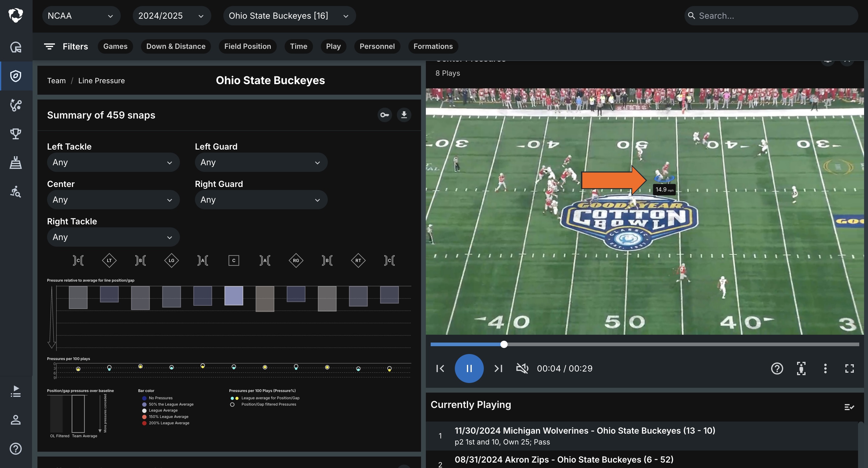This screenshot has width=868, height=468.
Task: Open the helmet icon section in sidebar
Action: coord(15,47)
